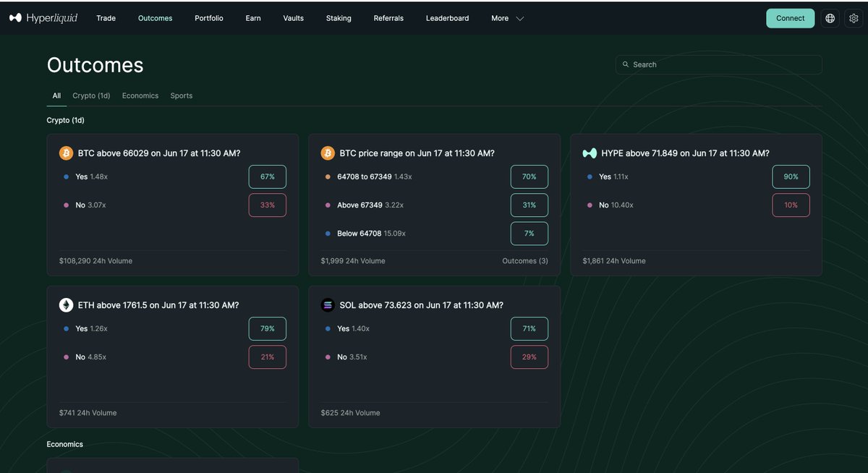Pick 31% for Above 67349
The height and width of the screenshot is (473, 868).
pos(529,205)
